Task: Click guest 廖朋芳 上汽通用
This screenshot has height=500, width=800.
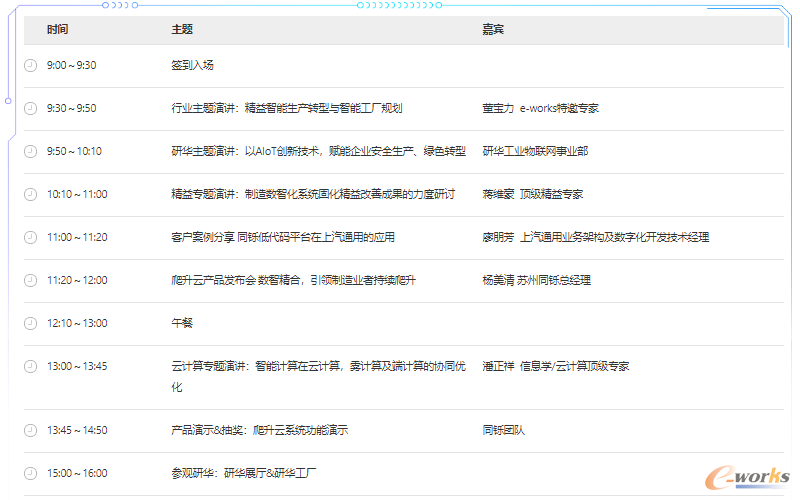Action: click(x=596, y=237)
